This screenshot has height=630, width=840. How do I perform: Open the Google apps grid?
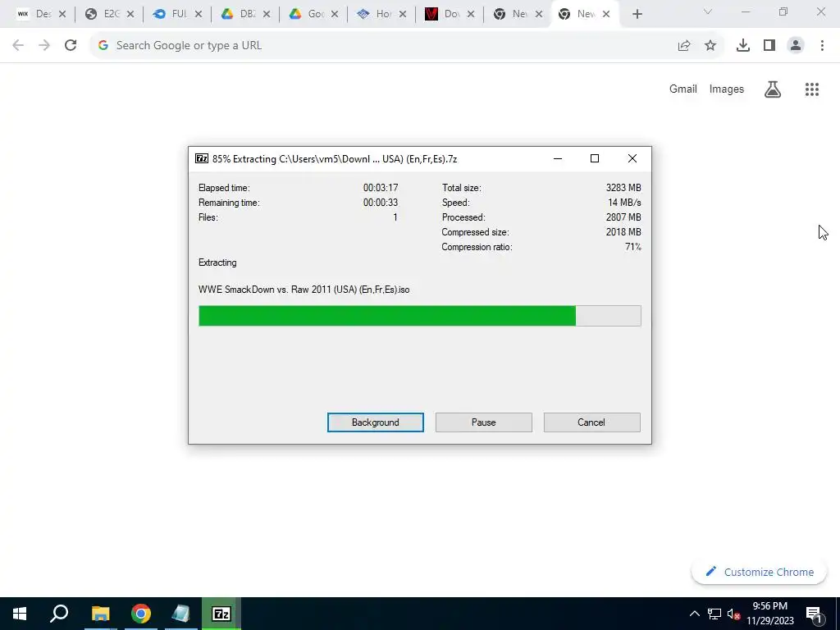[x=812, y=89]
